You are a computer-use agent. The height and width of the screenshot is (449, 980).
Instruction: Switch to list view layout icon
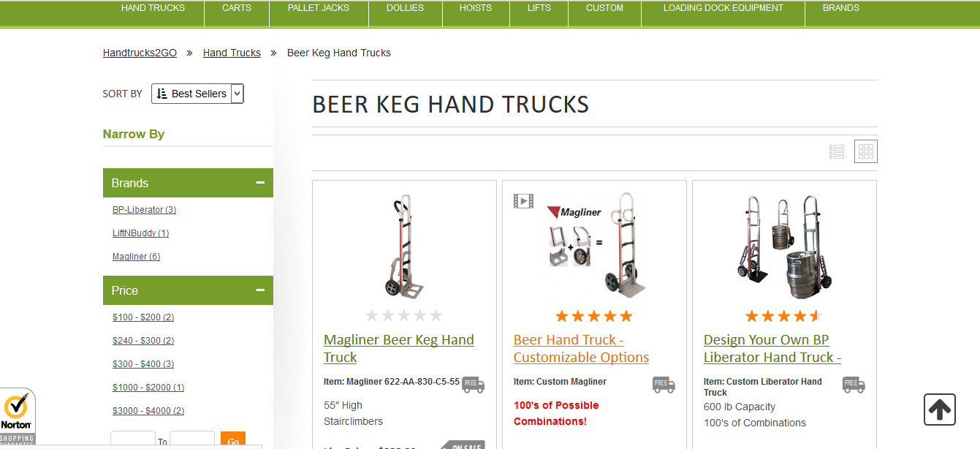tap(837, 151)
